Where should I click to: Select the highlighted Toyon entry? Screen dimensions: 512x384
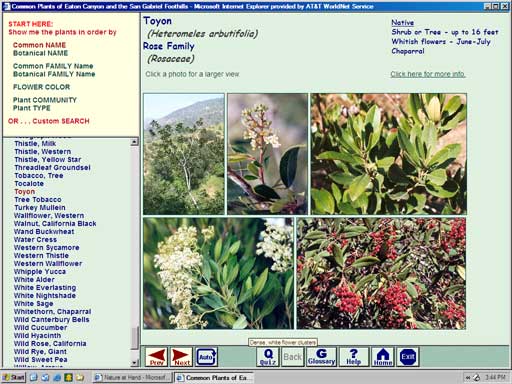(24, 192)
